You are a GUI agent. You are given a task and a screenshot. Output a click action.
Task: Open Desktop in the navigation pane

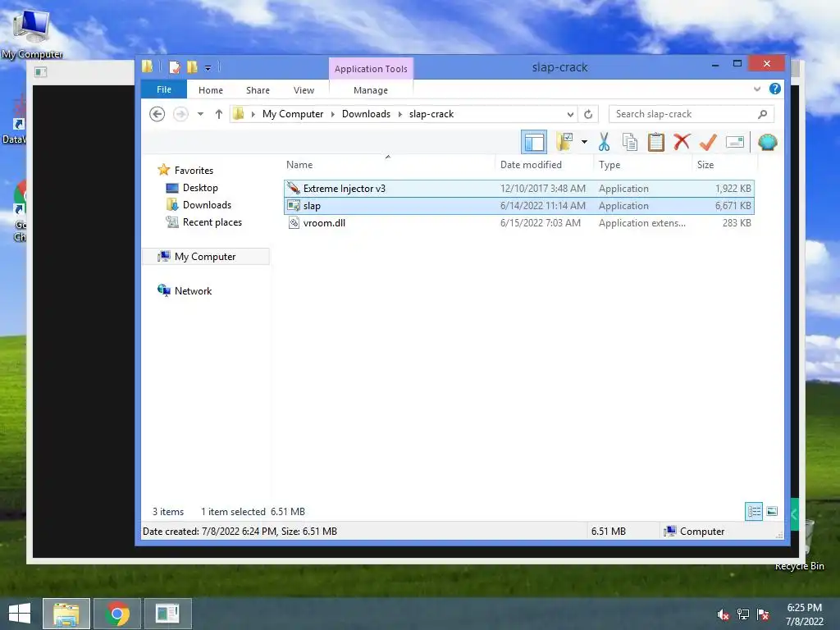[x=200, y=188]
